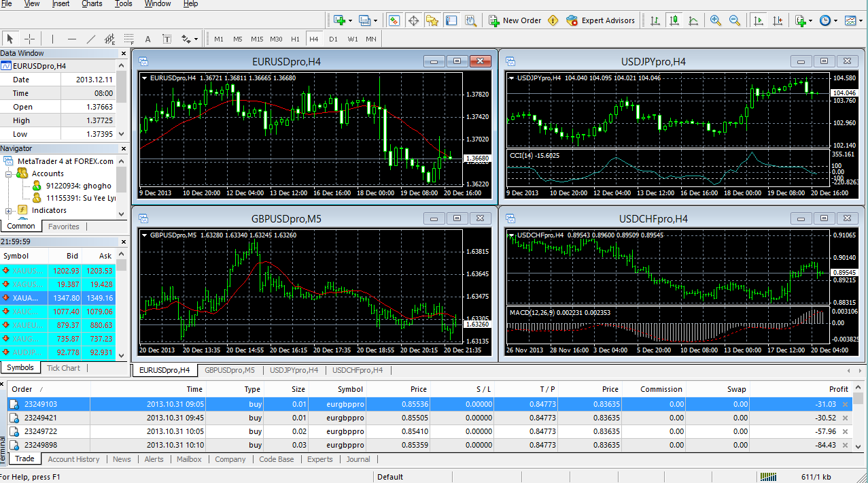Open the Charts menu
868x483 pixels.
click(x=92, y=3)
